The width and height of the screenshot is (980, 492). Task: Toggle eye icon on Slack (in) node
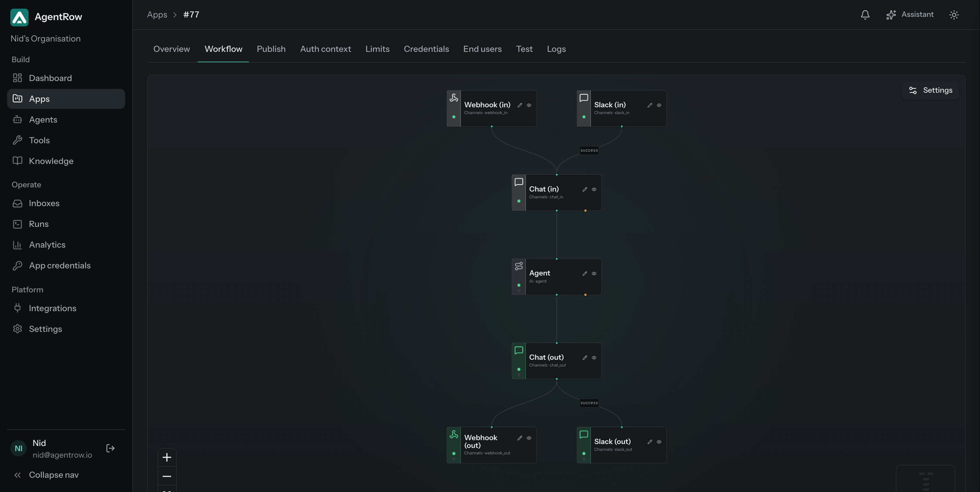(x=659, y=105)
